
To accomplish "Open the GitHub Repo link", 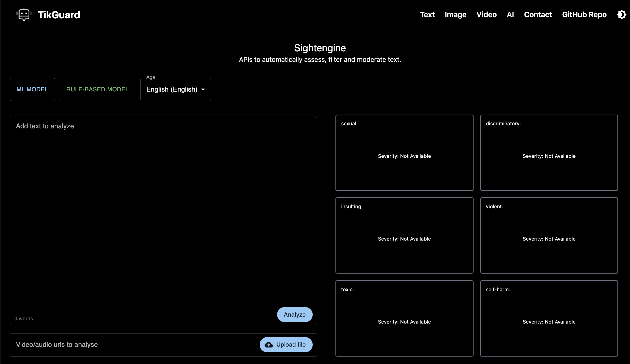I will pos(584,14).
